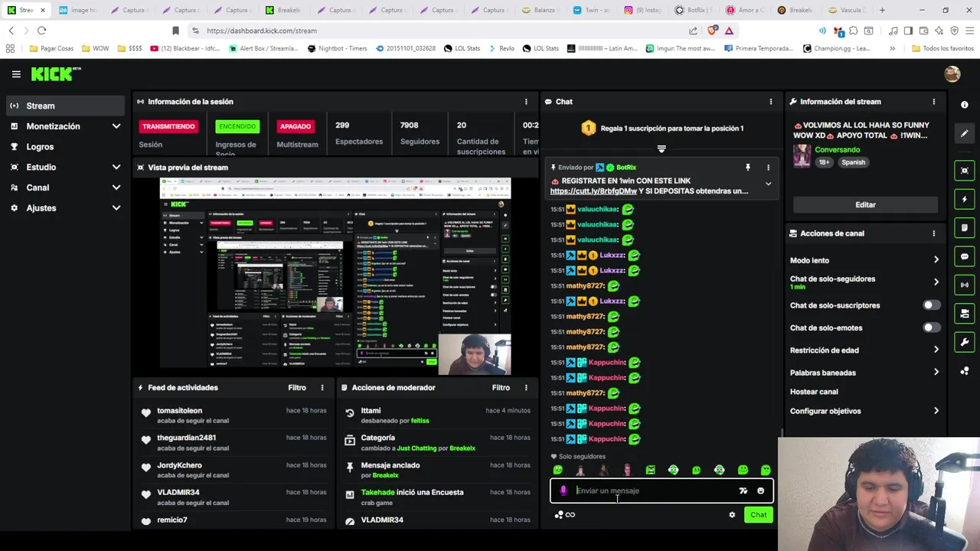980x551 pixels.
Task: Open Configurar objetivos arrow
Action: click(936, 411)
